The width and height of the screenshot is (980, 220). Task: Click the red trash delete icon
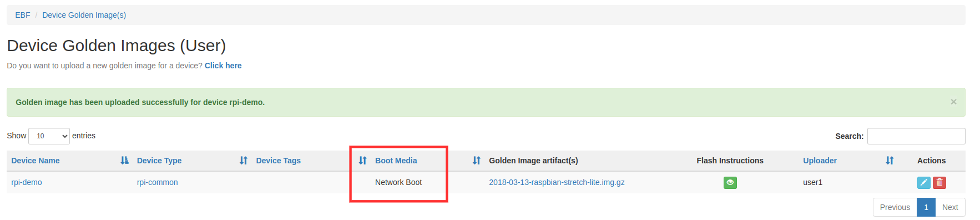click(x=939, y=182)
